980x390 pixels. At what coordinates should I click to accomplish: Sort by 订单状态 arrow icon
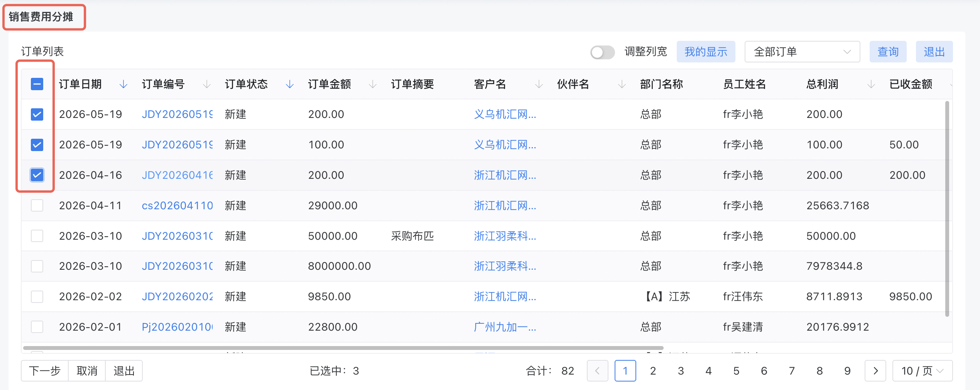290,84
